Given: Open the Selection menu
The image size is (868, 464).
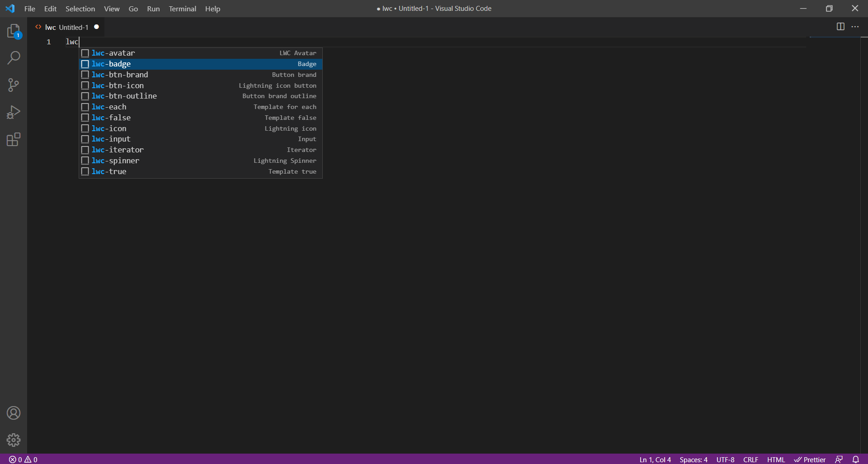Looking at the screenshot, I should (x=80, y=9).
